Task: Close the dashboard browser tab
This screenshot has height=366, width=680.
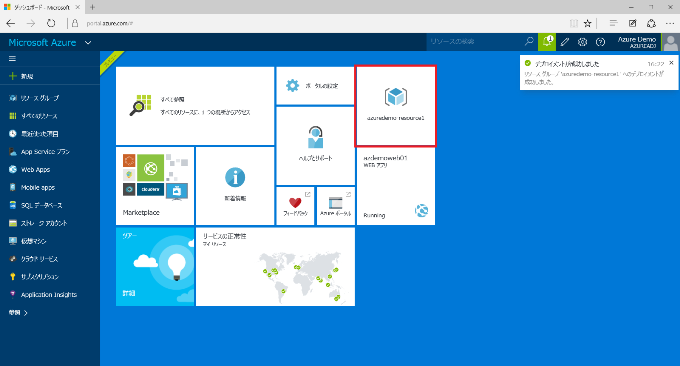Action: coord(78,7)
